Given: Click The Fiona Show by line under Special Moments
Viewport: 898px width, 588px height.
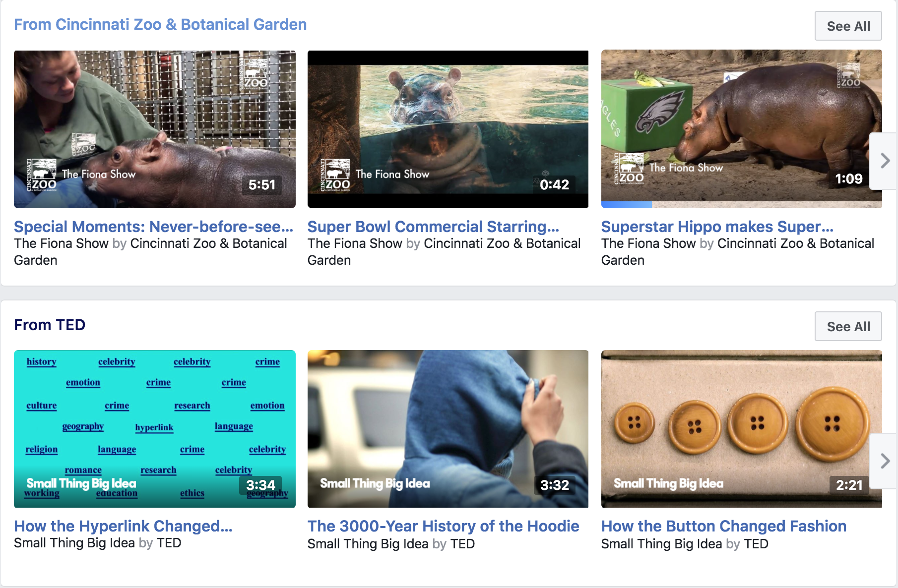Looking at the screenshot, I should (150, 252).
